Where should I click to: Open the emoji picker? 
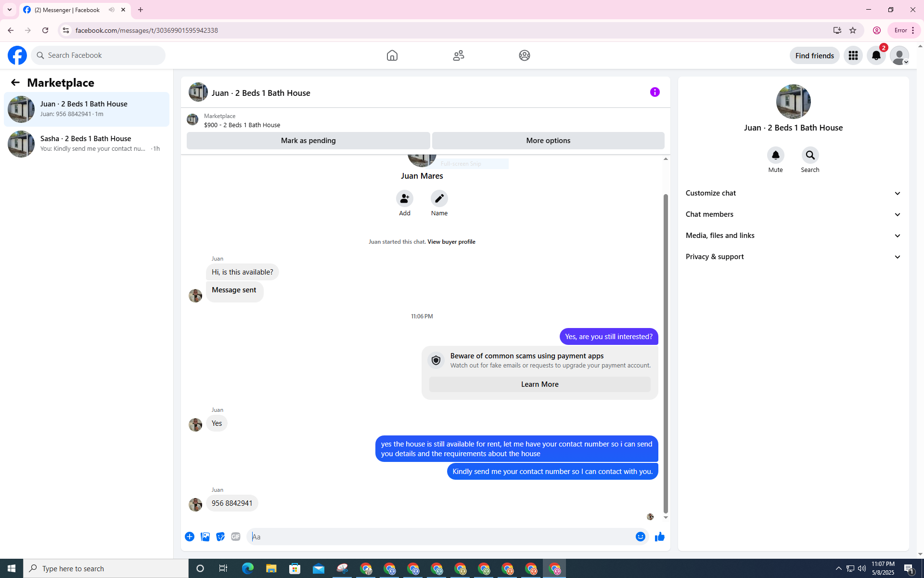[x=641, y=537]
